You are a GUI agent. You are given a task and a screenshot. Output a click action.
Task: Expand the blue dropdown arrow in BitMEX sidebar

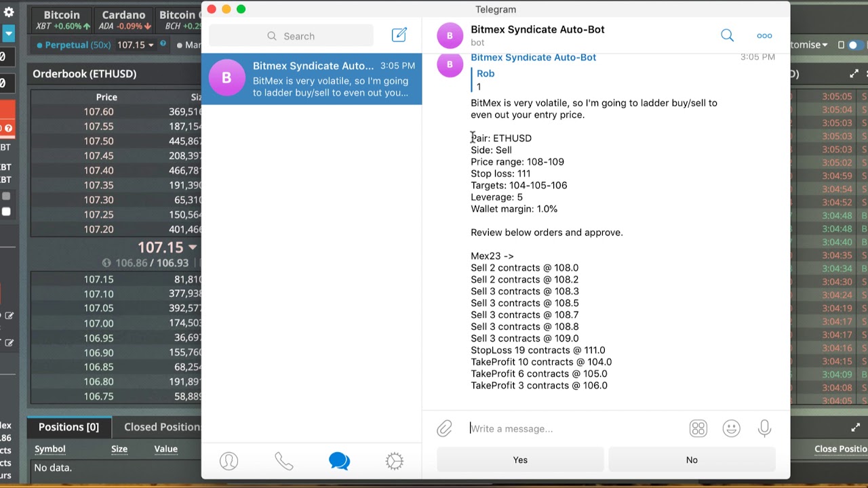coord(8,33)
